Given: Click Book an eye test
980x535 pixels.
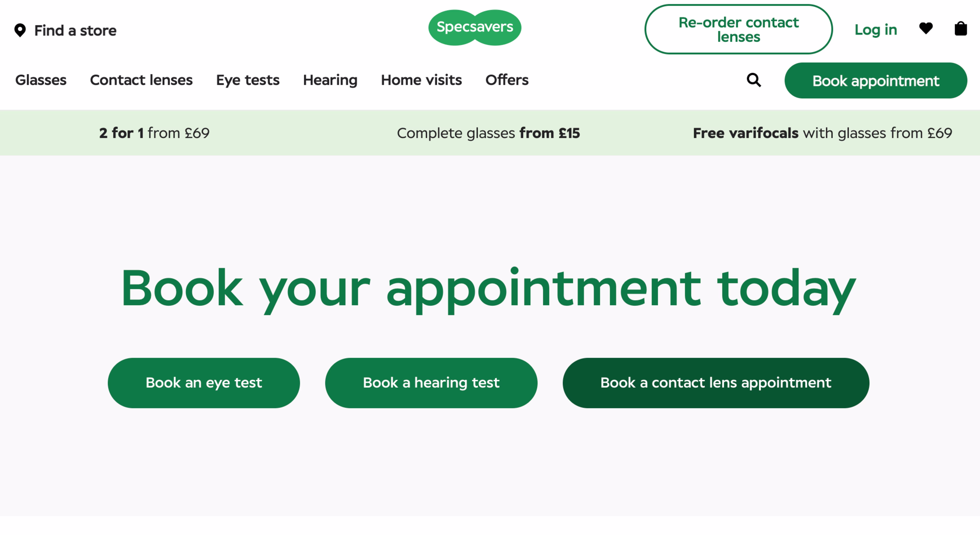Looking at the screenshot, I should tap(204, 383).
